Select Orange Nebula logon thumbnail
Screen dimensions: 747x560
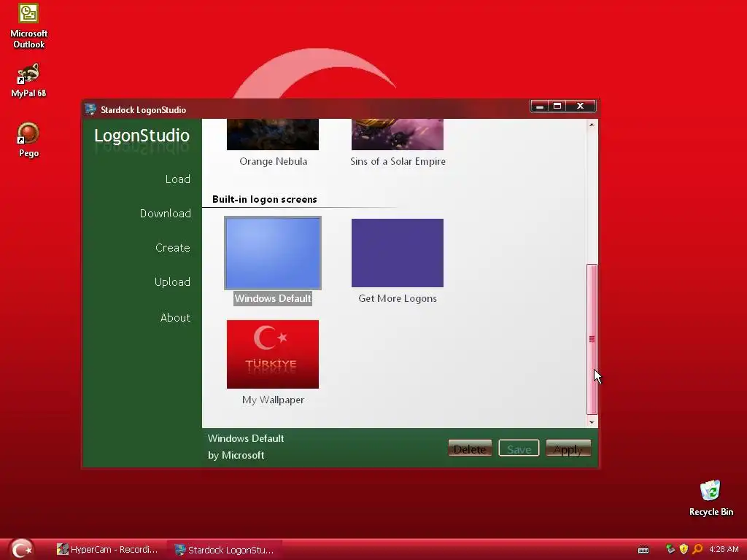[x=273, y=134]
